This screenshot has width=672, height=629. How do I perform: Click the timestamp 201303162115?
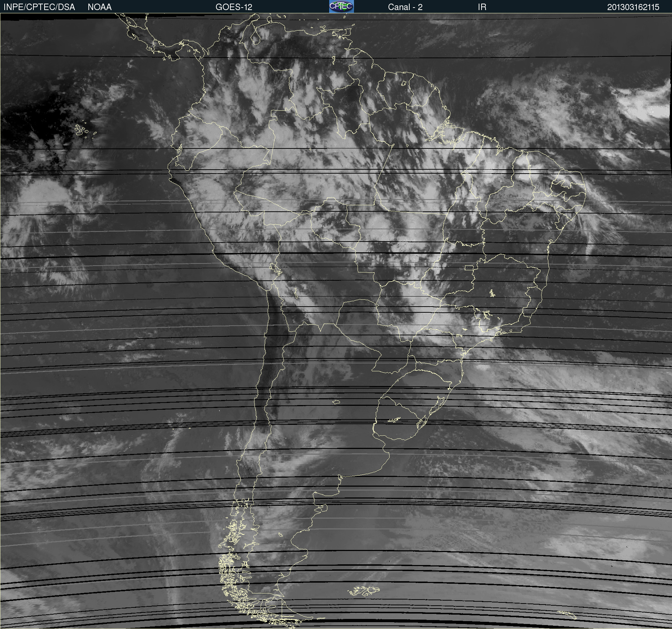pos(633,7)
